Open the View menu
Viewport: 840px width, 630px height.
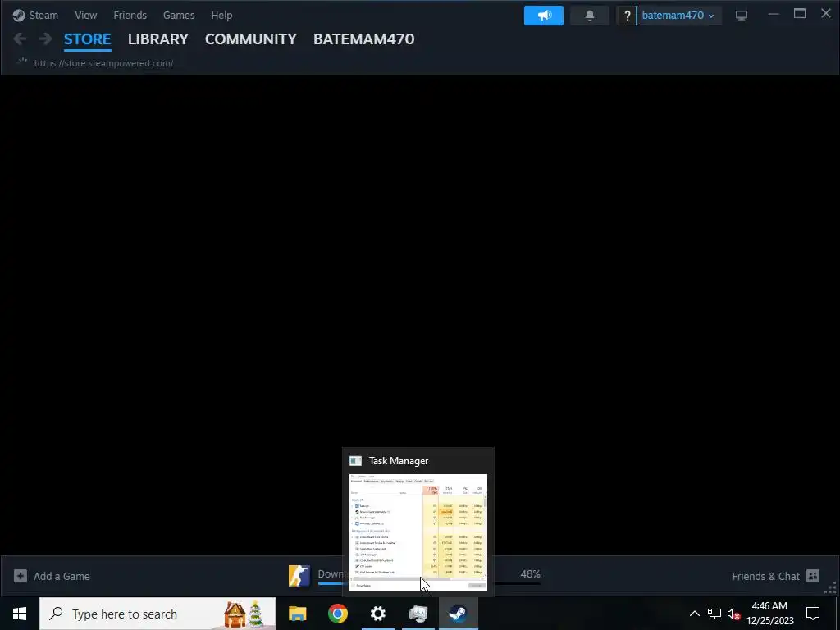tap(85, 15)
